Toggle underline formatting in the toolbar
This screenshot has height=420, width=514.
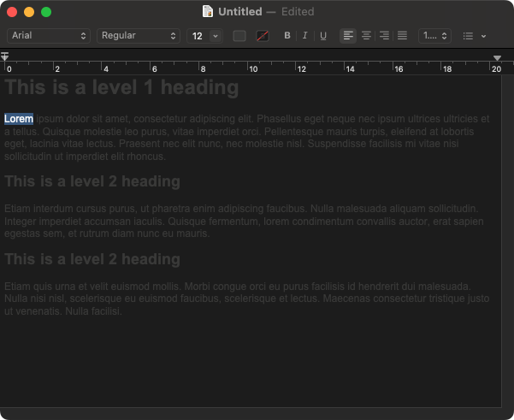coord(322,36)
